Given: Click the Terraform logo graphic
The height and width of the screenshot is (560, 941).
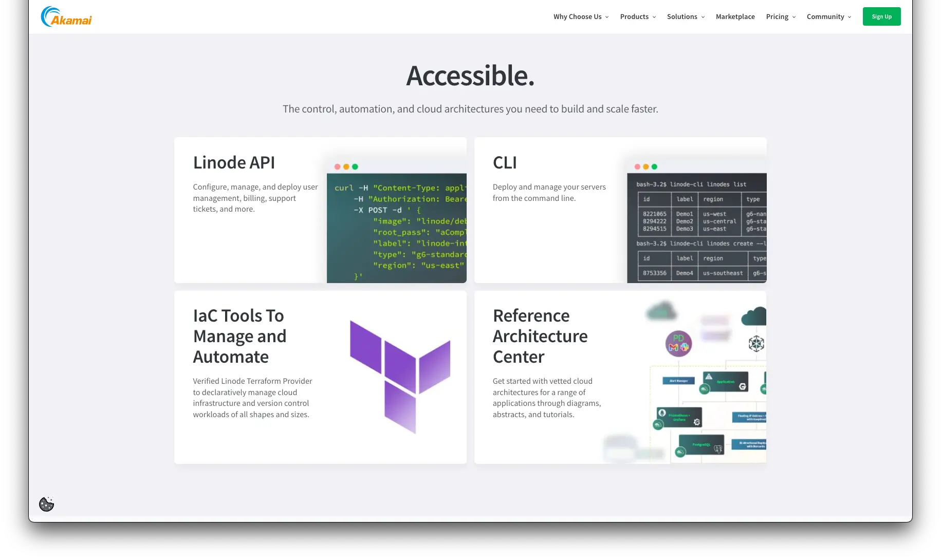Looking at the screenshot, I should click(400, 377).
